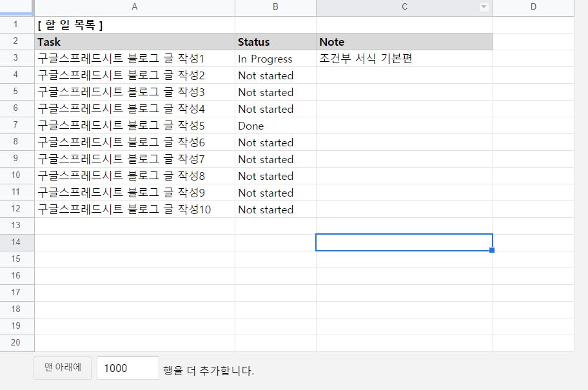This screenshot has width=588, height=390.
Task: Select the '구글스프레드시트 블로그 글 작성10' cell
Action: [135, 210]
